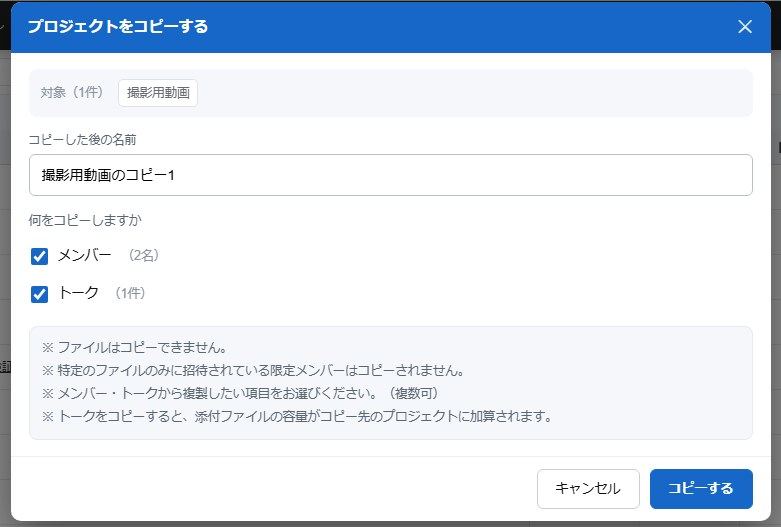Click the note ending with （複数可）

[241, 393]
